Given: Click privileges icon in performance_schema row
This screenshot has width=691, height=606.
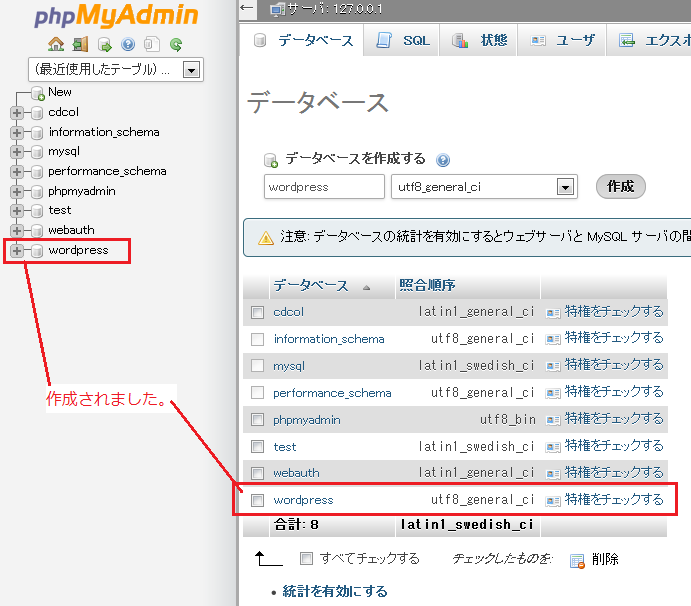Looking at the screenshot, I should pyautogui.click(x=553, y=393).
